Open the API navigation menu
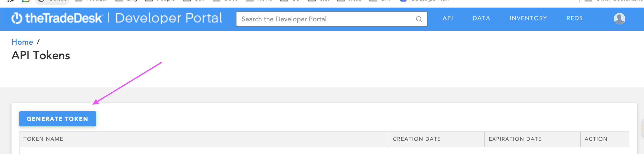Screen dimensions: 644x154 click(448, 18)
